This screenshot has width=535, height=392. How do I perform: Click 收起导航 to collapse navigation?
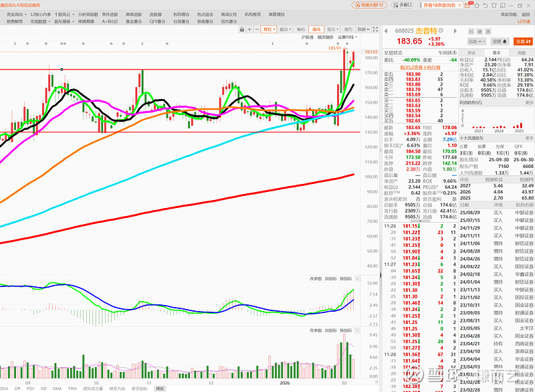(x=509, y=14)
